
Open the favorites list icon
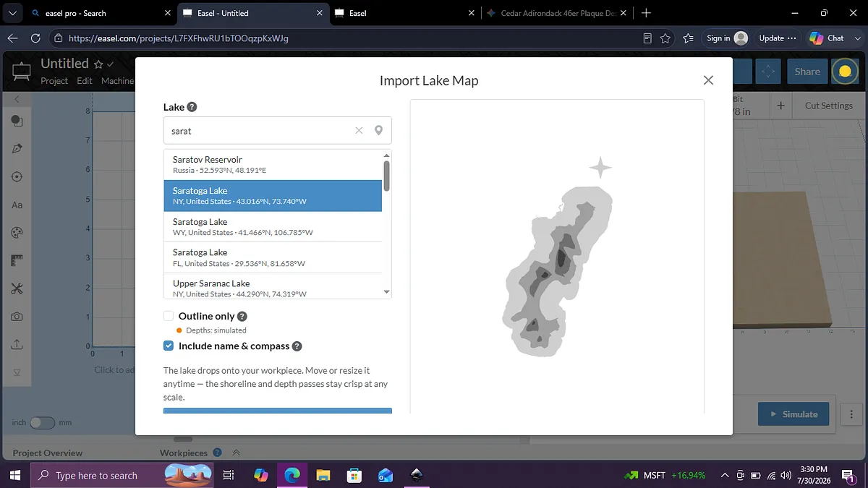[x=688, y=38]
